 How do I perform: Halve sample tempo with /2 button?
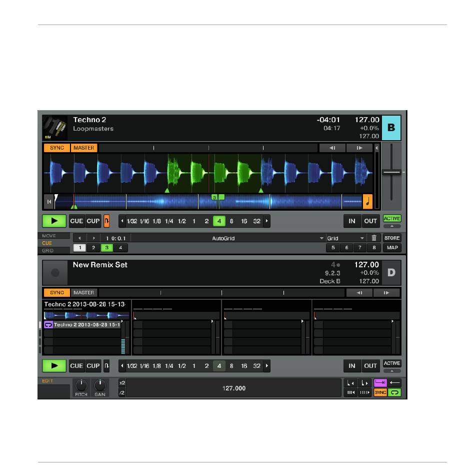(122, 393)
